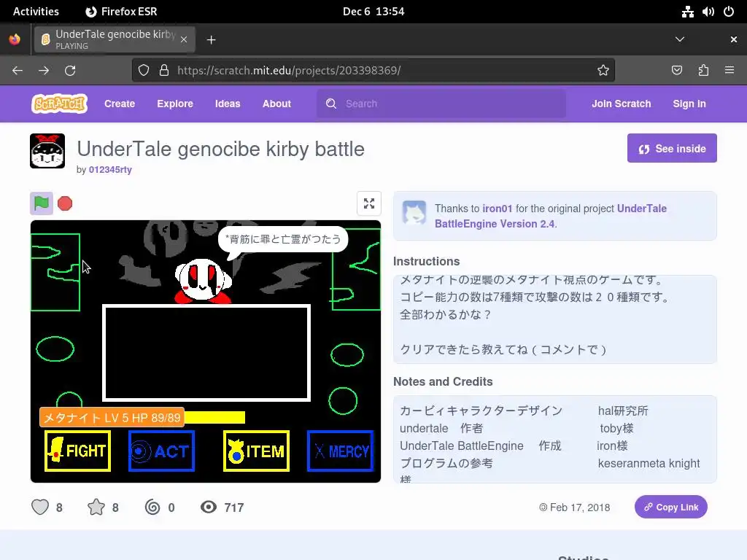The height and width of the screenshot is (560, 747).
Task: Go to Scratch home via logo
Action: [x=59, y=104]
